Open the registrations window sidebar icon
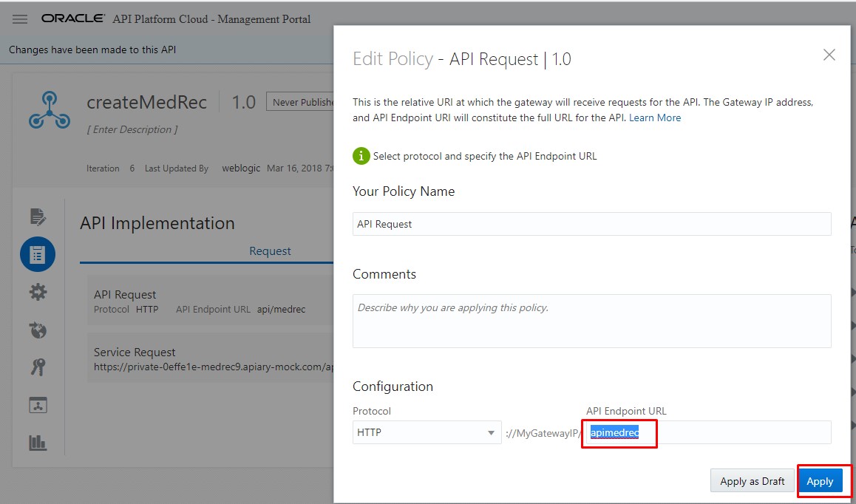The height and width of the screenshot is (504, 856). coord(38,405)
